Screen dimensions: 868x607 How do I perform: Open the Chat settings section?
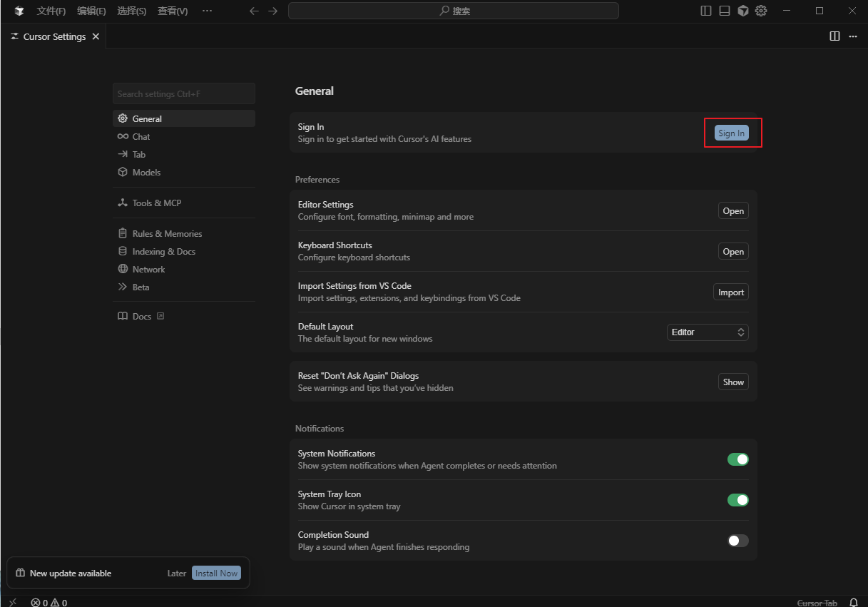pyautogui.click(x=184, y=136)
